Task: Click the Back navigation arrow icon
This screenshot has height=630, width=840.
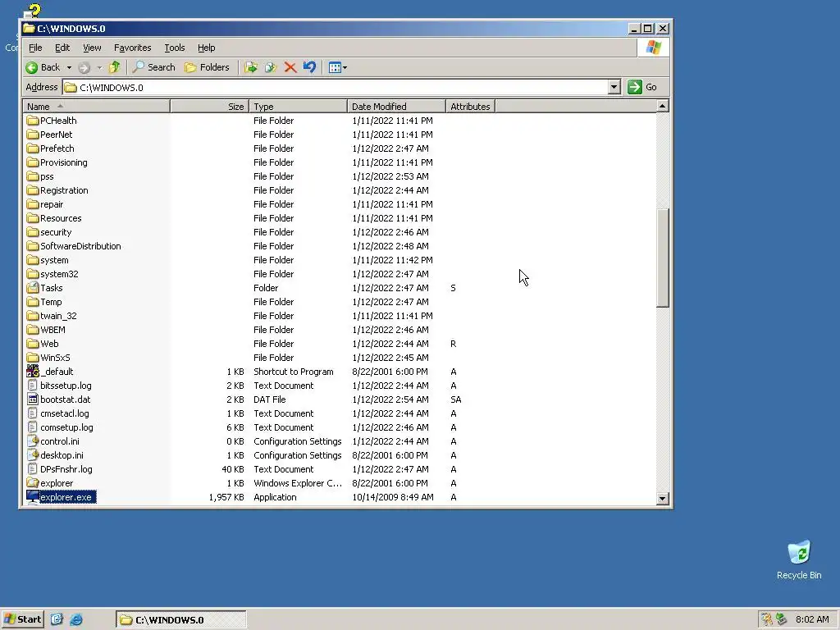Action: (32, 67)
